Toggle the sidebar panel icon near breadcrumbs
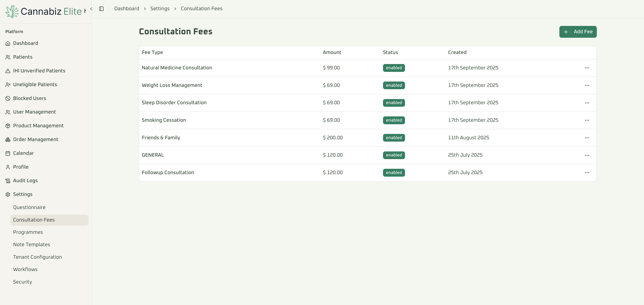The height and width of the screenshot is (305, 644). (101, 9)
